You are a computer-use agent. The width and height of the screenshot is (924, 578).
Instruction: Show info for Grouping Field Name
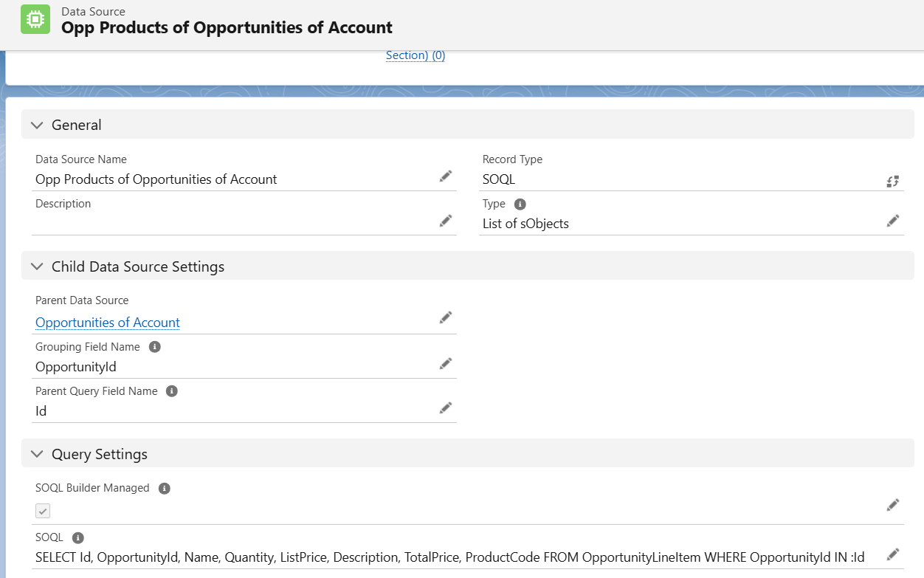click(x=154, y=347)
